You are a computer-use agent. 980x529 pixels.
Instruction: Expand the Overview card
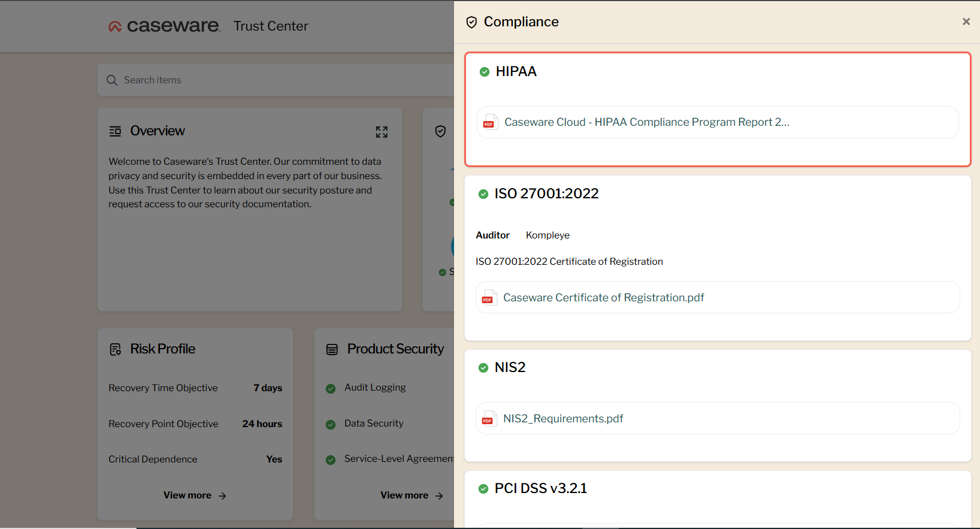(382, 132)
